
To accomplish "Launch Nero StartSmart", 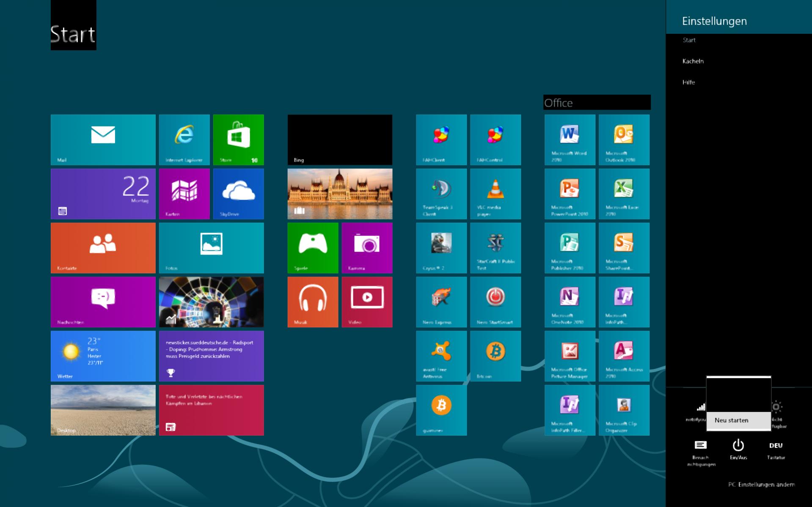I will point(495,302).
